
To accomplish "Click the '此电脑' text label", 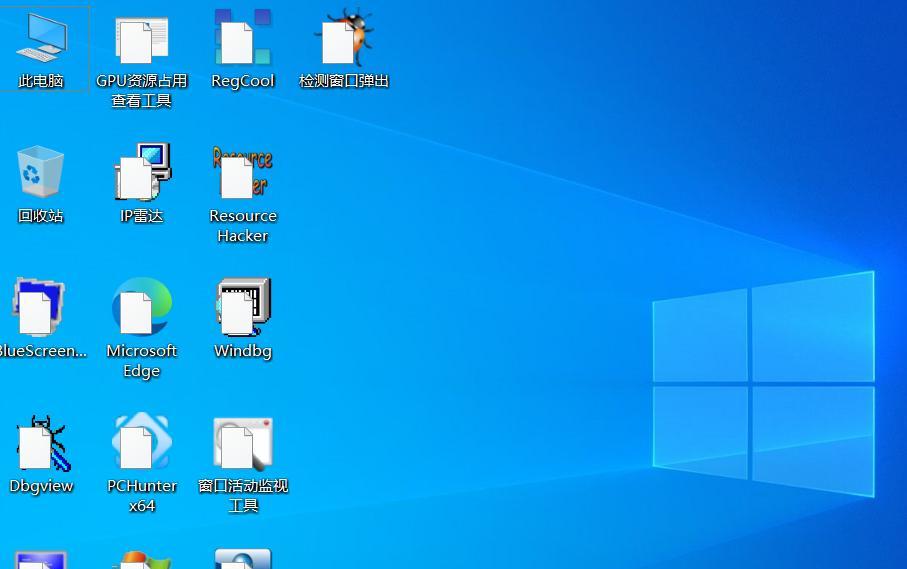I will point(40,81).
